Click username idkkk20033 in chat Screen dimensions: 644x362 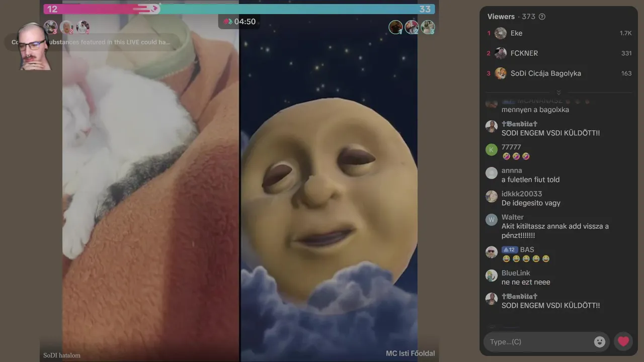522,194
